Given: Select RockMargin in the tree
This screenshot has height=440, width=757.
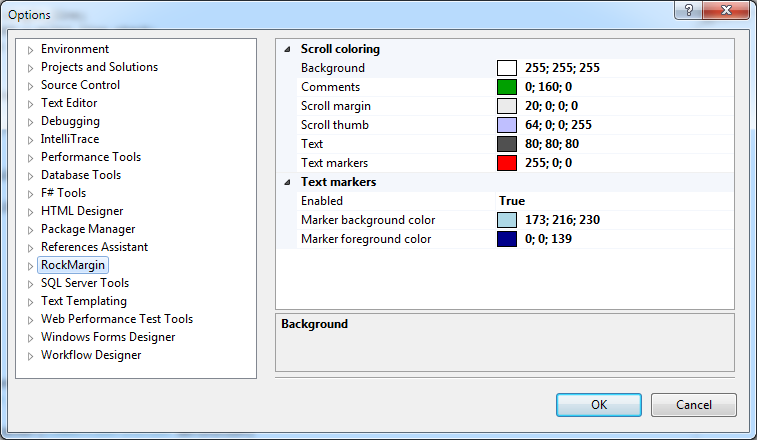Looking at the screenshot, I should click(73, 265).
